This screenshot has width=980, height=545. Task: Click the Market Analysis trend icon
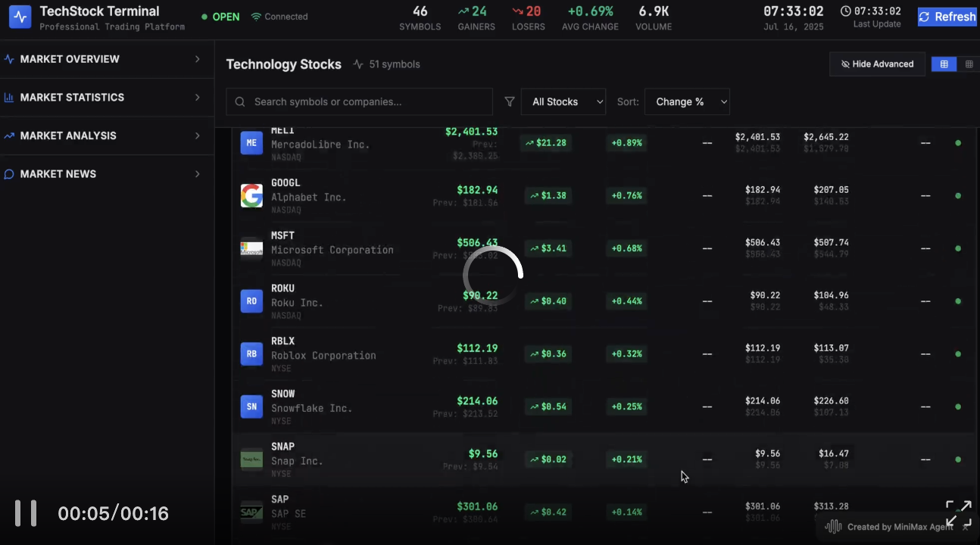9,135
